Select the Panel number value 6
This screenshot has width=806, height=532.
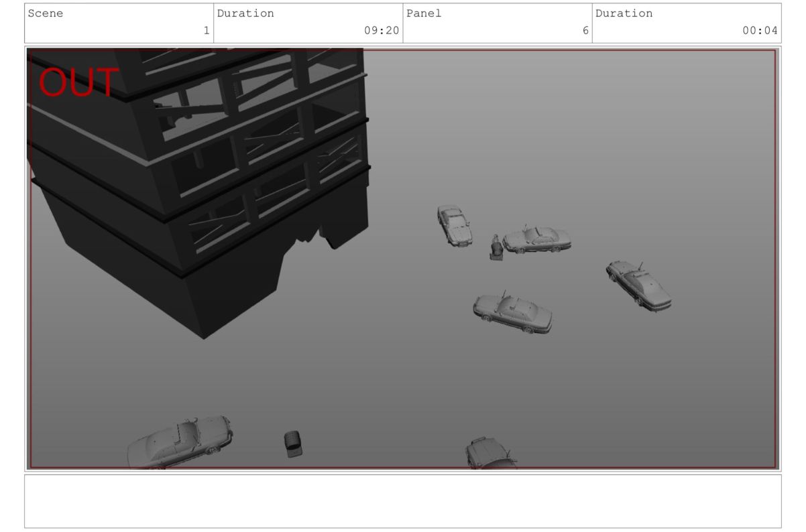click(585, 31)
